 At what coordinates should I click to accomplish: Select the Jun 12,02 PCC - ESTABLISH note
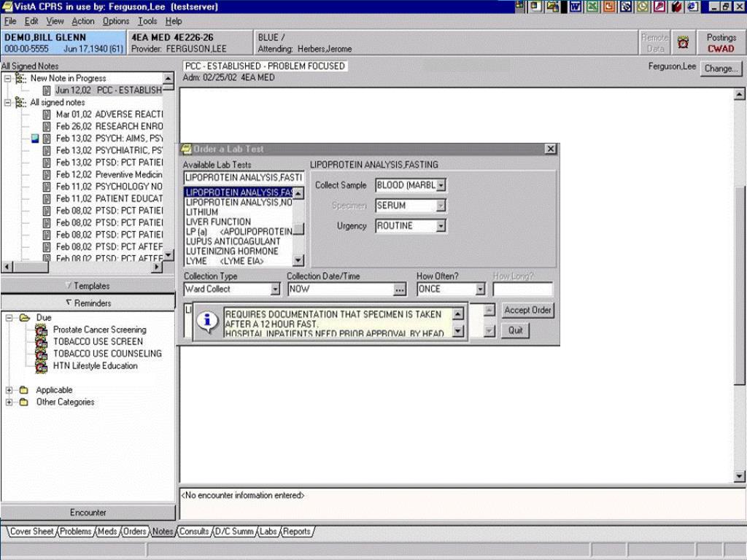click(x=109, y=90)
